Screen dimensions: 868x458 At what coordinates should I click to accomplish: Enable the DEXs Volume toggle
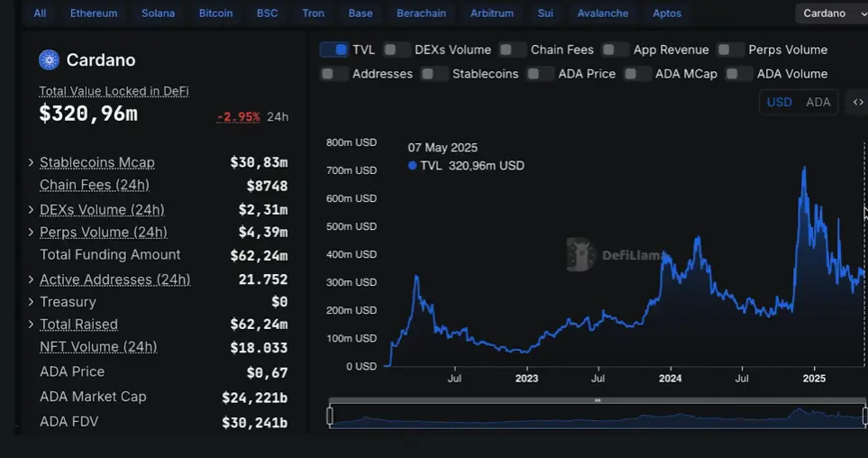pyautogui.click(x=397, y=50)
